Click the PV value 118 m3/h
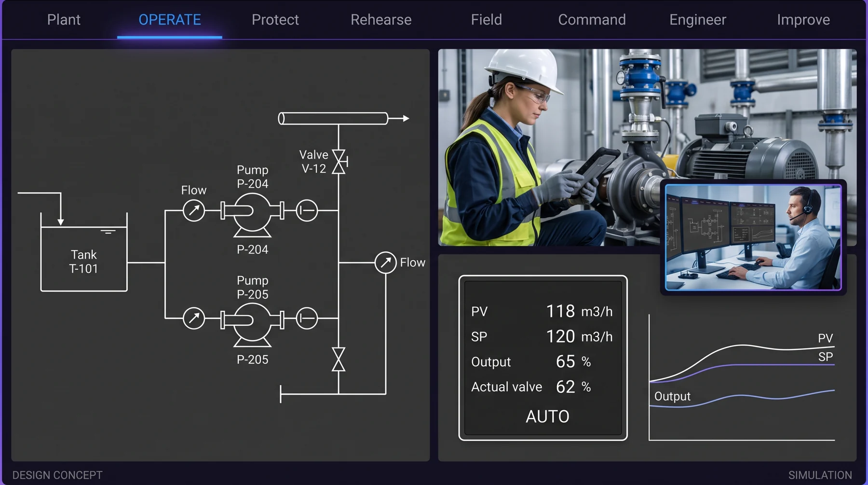 579,311
